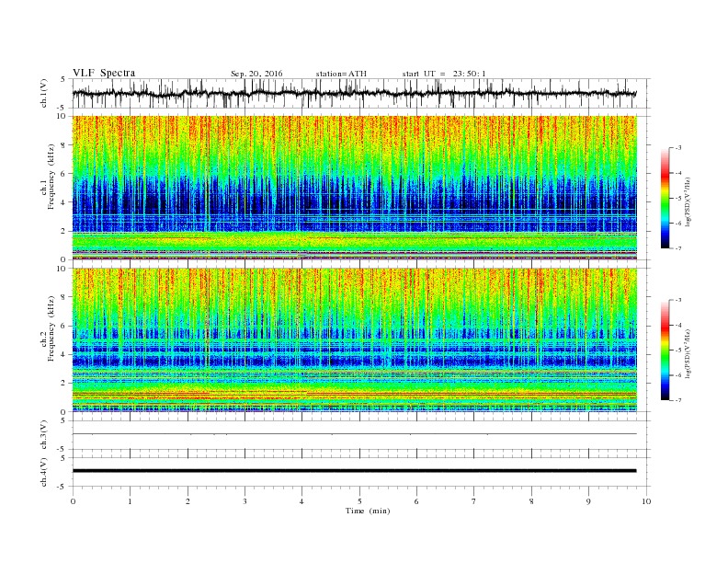This screenshot has height=563, width=728.
Task: Click the ch.2 spectrogram color scale bar
Action: pyautogui.click(x=665, y=350)
